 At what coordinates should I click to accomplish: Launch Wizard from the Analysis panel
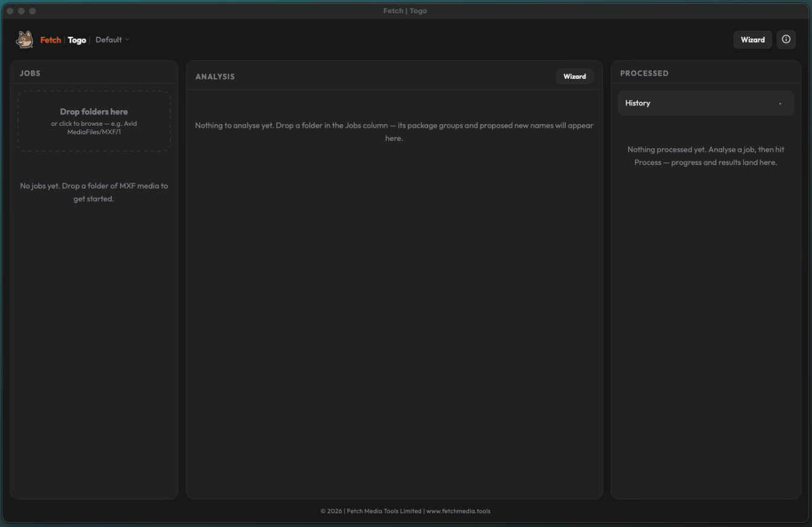tap(574, 76)
